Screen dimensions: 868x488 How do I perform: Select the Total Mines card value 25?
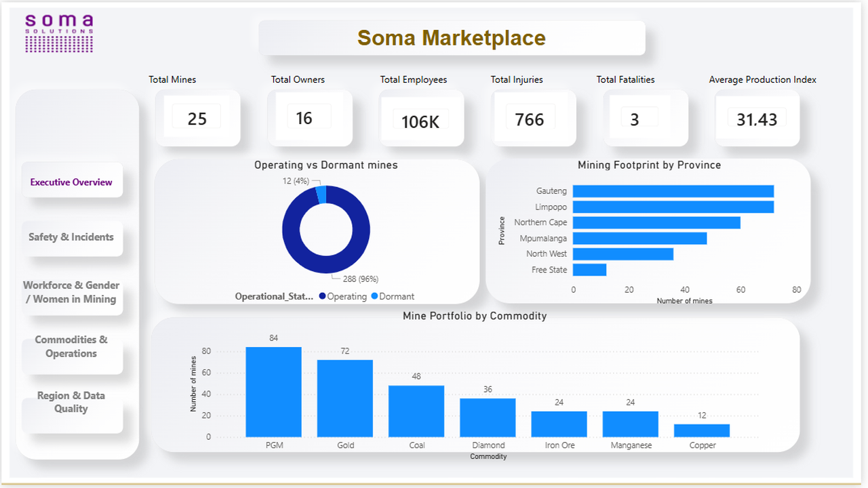pyautogui.click(x=197, y=119)
